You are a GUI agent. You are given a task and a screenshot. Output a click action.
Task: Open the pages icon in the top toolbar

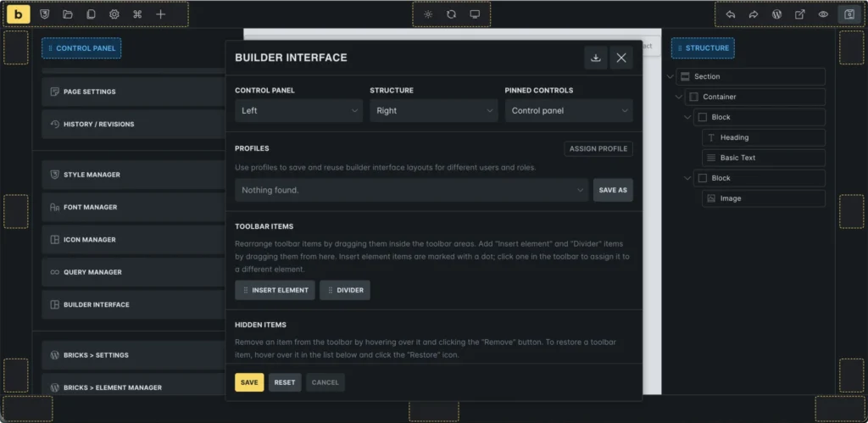[x=91, y=14]
